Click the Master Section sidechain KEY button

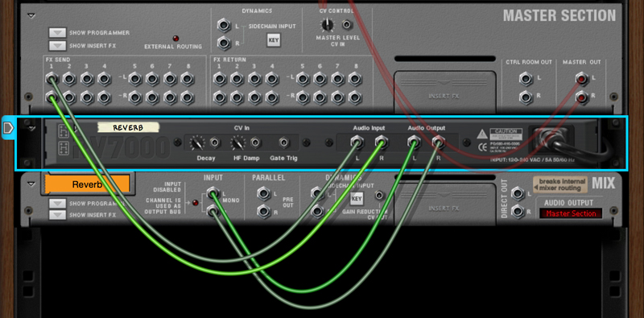[273, 40]
